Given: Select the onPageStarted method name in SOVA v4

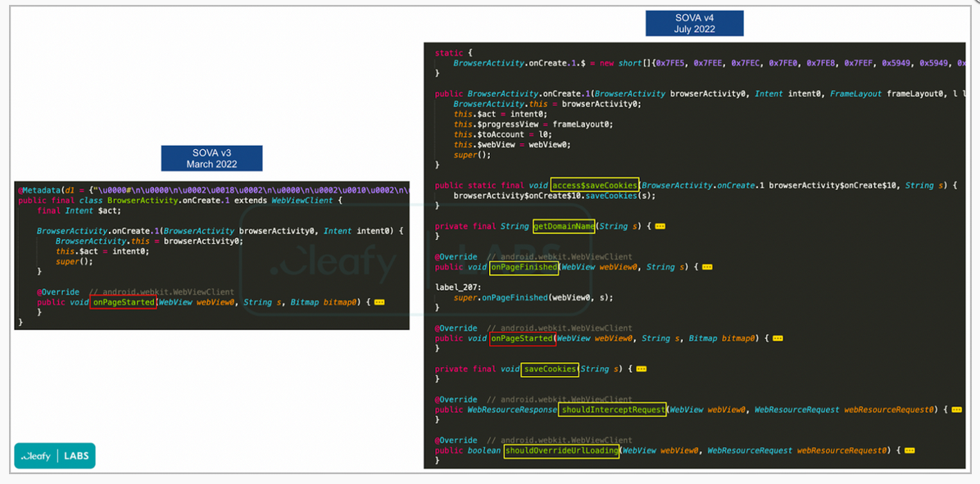Looking at the screenshot, I should (523, 338).
